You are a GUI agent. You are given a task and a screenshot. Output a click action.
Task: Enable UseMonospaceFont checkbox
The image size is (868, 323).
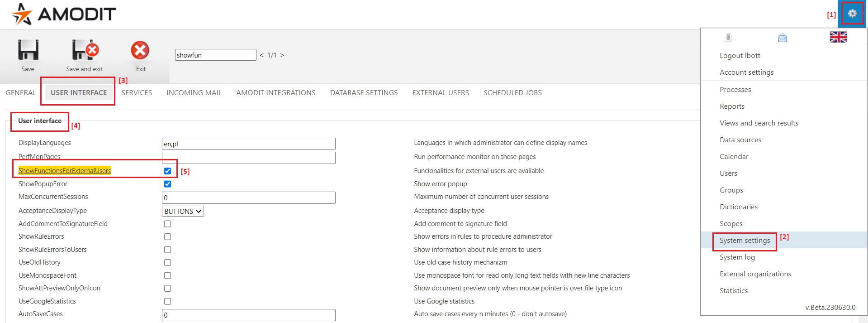click(x=168, y=275)
